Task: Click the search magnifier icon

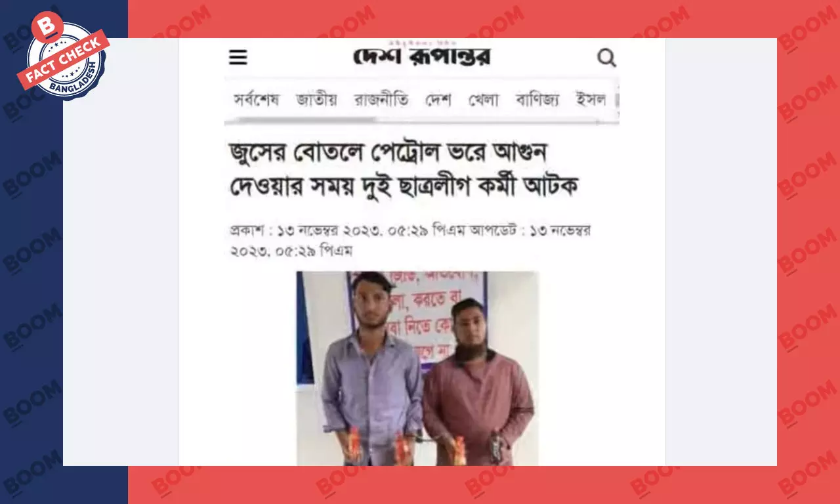Action: pos(606,58)
